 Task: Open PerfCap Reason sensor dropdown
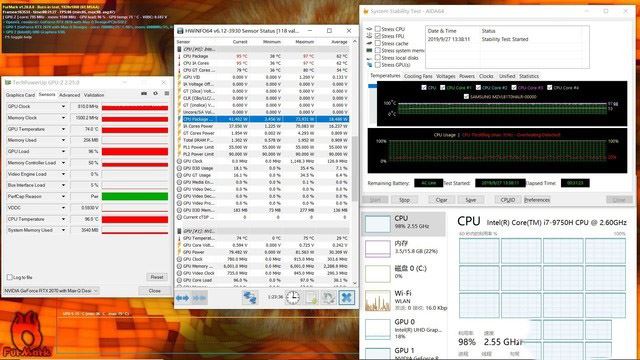[x=63, y=197]
